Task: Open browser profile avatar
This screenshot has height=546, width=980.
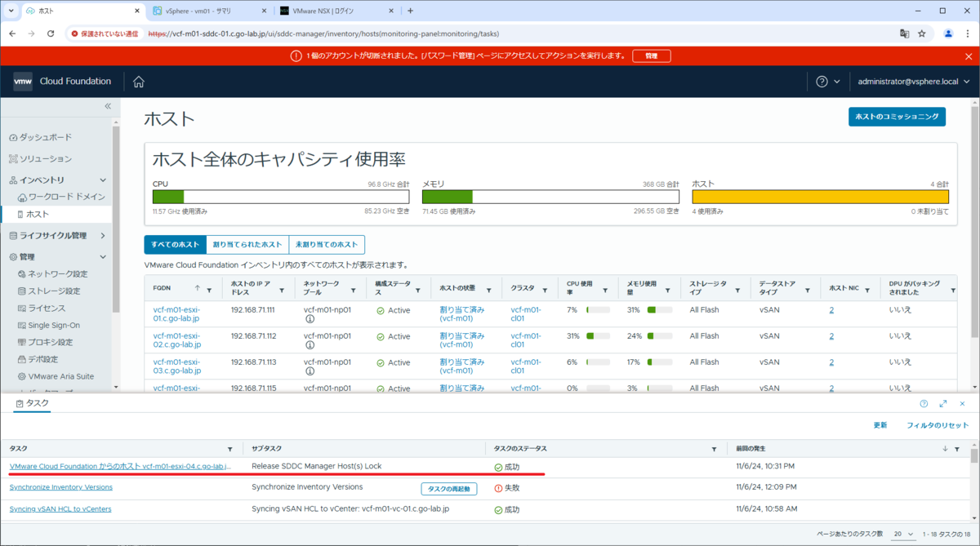Action: point(948,33)
